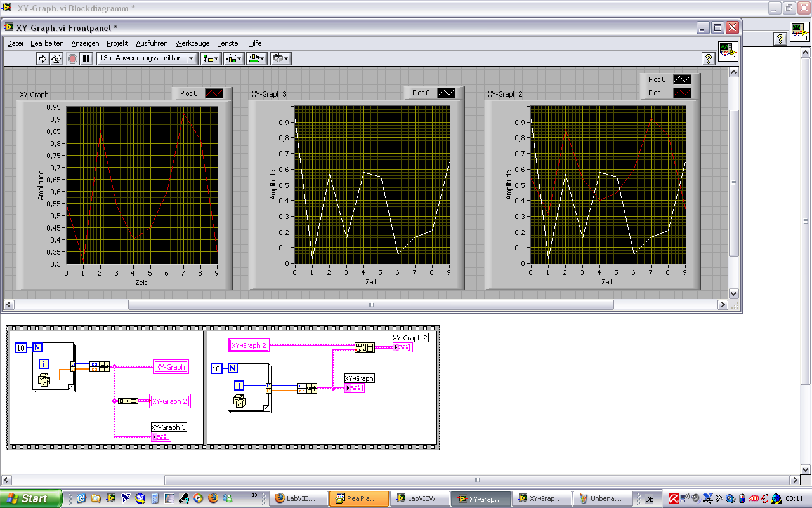
Task: Click the Plot 0 legend swatch of XY-Graph 3
Action: pyautogui.click(x=446, y=93)
